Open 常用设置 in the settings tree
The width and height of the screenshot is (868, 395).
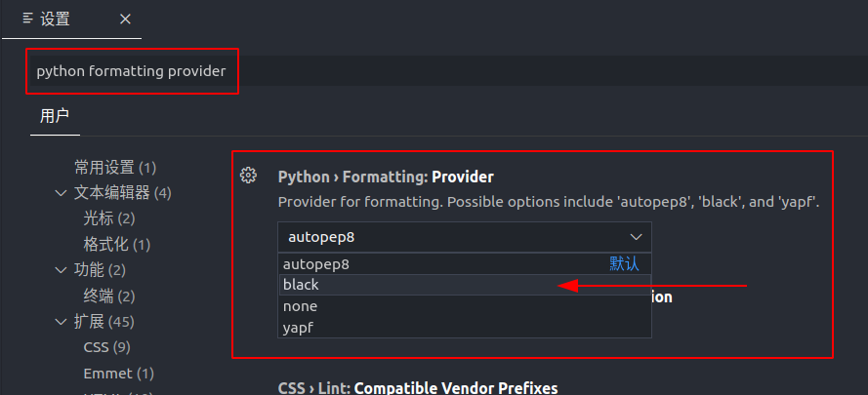tap(114, 168)
